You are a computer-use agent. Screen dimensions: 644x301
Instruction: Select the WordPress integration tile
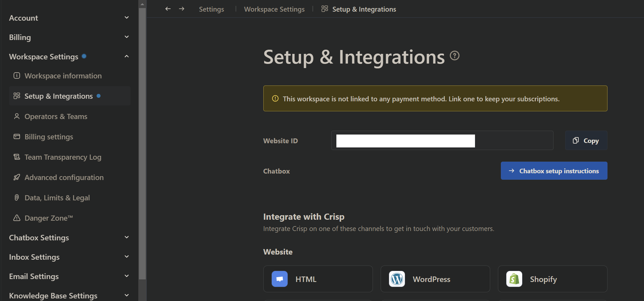coord(435,279)
